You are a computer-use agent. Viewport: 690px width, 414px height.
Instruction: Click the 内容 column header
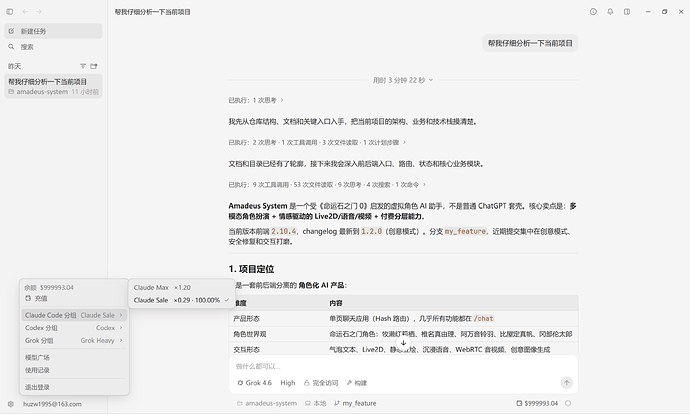336,303
